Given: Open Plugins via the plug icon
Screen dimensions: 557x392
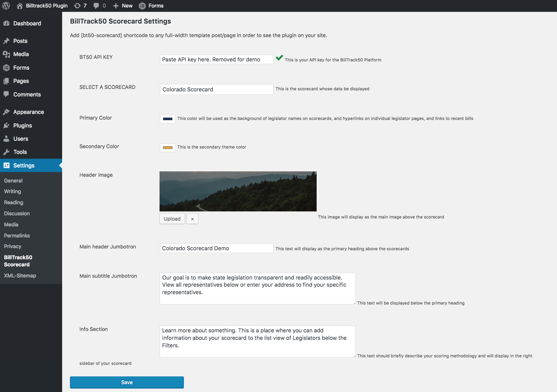Looking at the screenshot, I should (7, 125).
